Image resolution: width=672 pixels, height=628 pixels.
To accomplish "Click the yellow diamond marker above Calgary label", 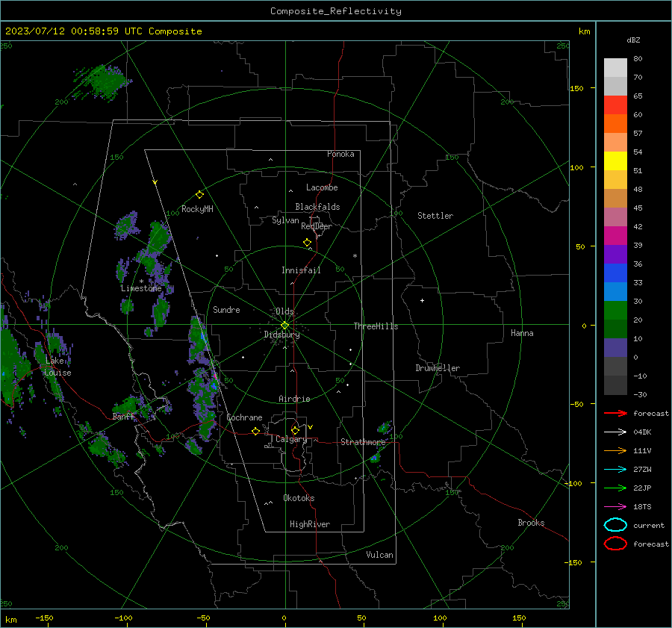I will pyautogui.click(x=295, y=430).
